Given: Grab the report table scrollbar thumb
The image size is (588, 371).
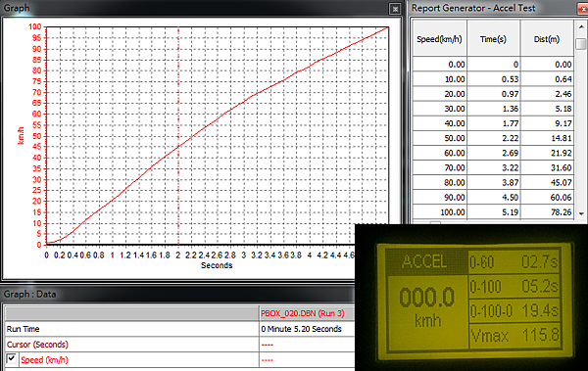Looking at the screenshot, I should point(581,43).
